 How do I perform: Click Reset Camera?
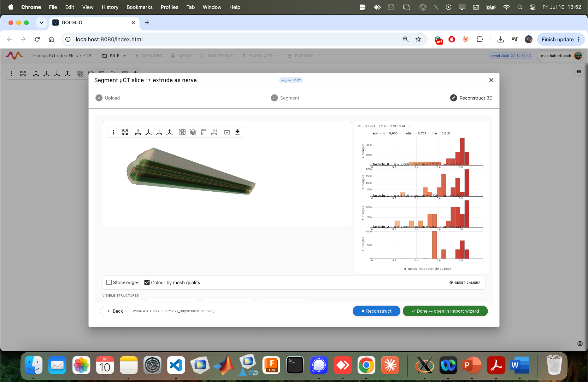(465, 283)
